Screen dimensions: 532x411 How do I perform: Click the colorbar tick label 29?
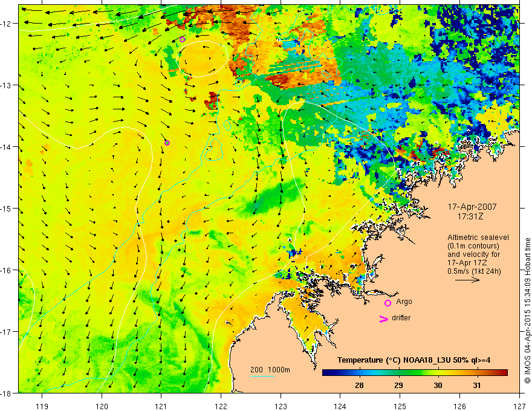click(398, 385)
